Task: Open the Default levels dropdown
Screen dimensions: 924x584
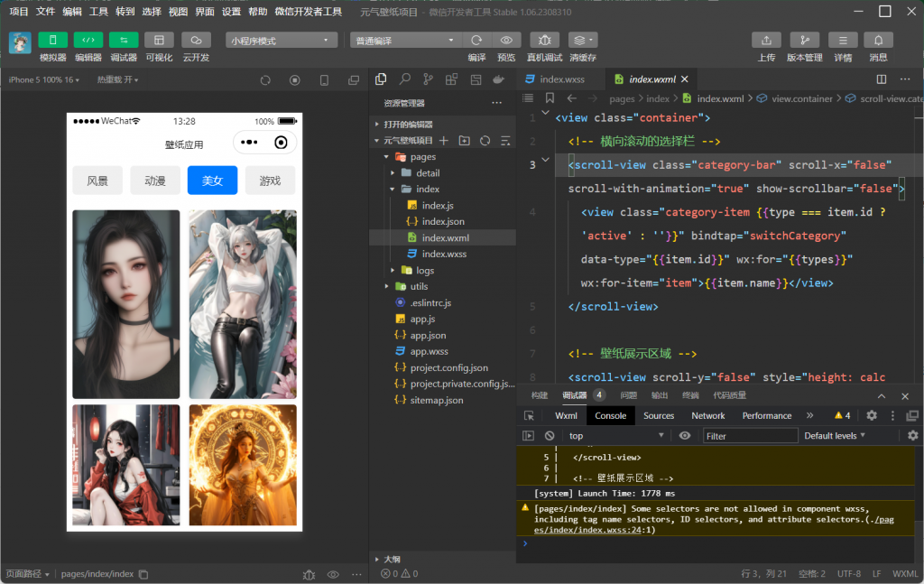Action: point(835,436)
